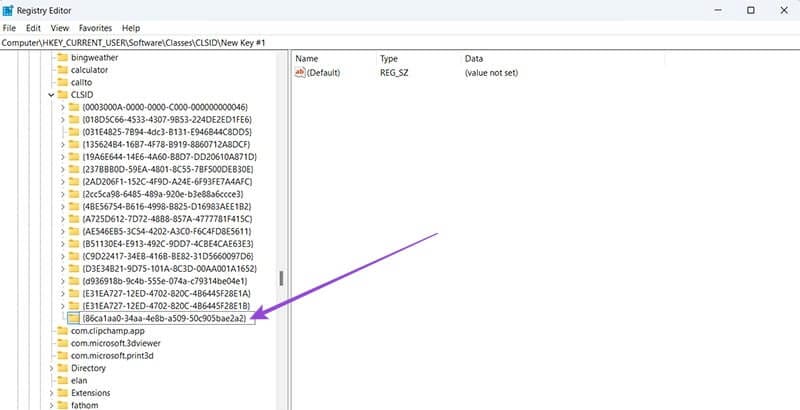
Task: Select the callto key folder icon
Action: click(62, 82)
